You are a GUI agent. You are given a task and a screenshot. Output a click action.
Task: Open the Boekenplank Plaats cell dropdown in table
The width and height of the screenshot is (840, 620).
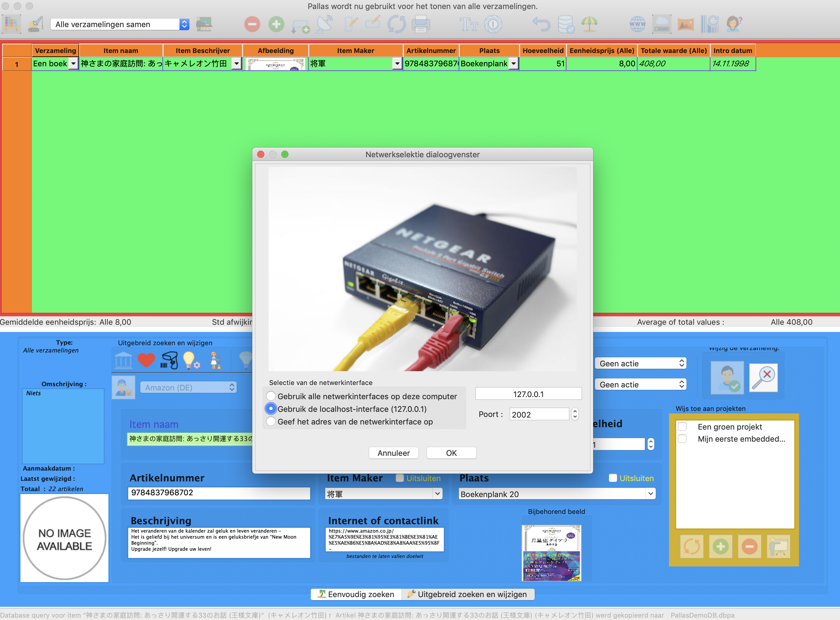[514, 64]
